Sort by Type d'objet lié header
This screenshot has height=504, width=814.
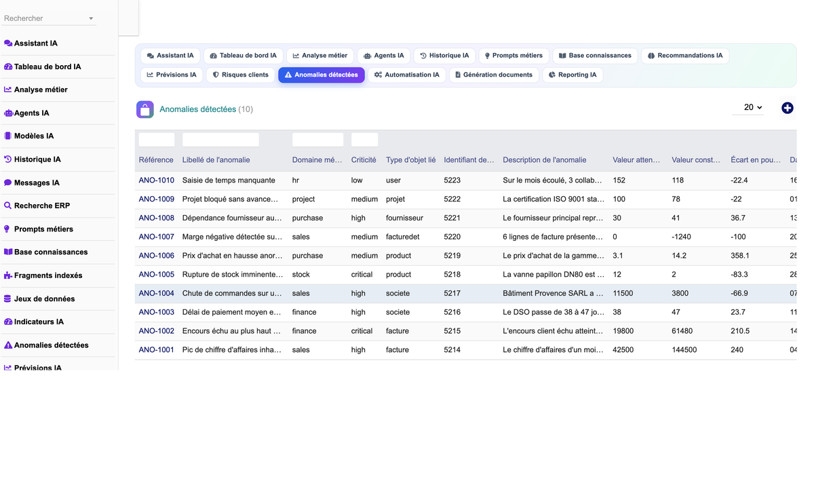410,160
